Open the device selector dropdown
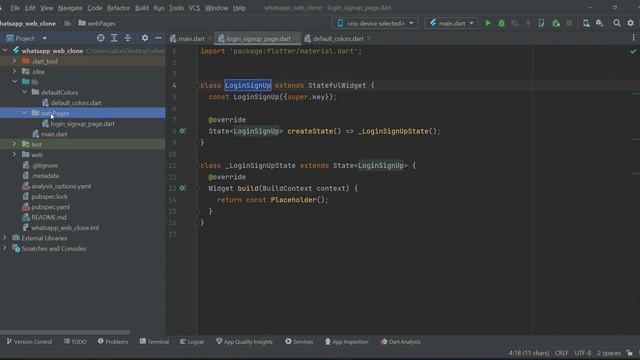Screen dimensions: 640x360 tap(376, 24)
